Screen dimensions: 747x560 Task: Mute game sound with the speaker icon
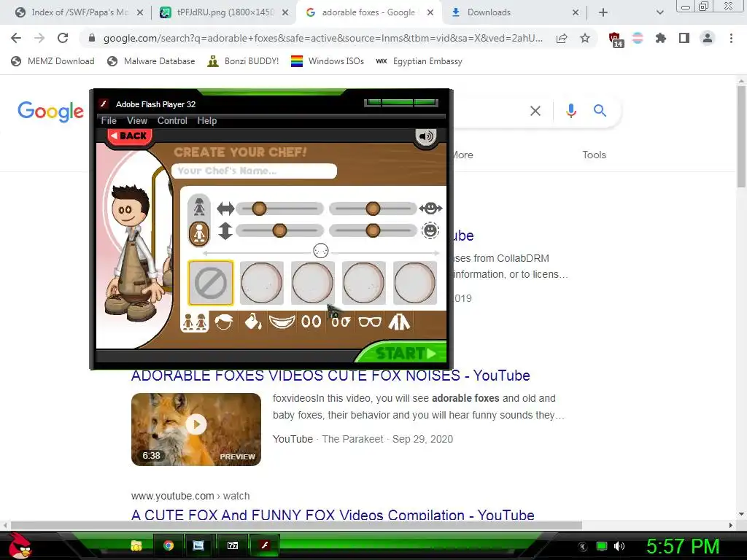point(425,137)
